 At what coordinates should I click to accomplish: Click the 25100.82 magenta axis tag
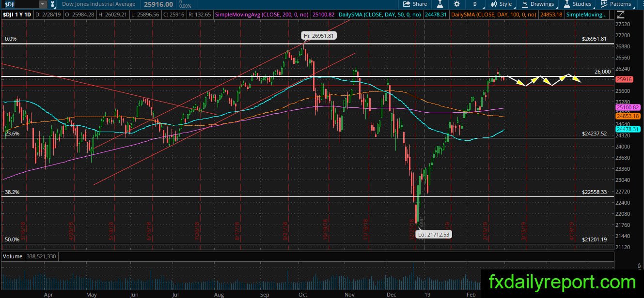pos(628,107)
